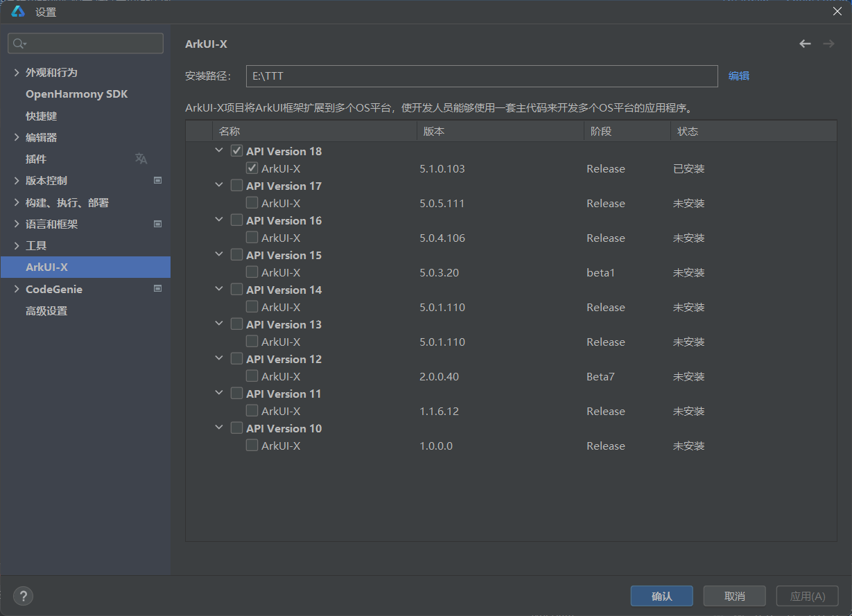Check the API Version 14 checkbox
The width and height of the screenshot is (852, 616).
(236, 290)
